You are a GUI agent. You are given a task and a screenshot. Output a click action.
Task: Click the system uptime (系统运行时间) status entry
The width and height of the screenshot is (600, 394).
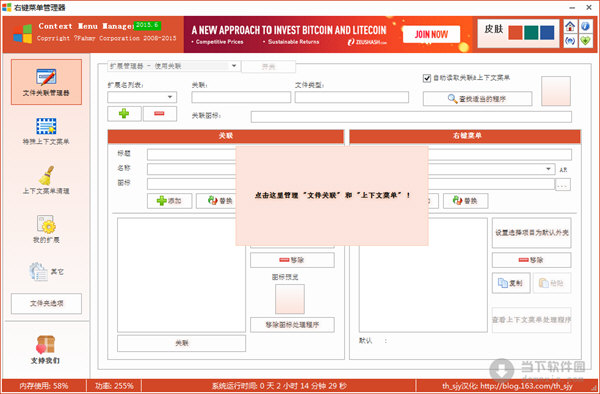[x=279, y=386]
